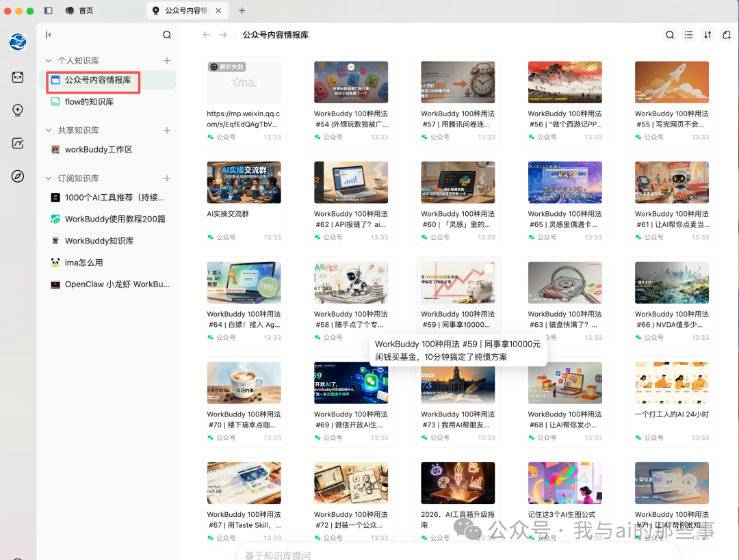
Task: Go forward with the right arrow
Action: (223, 35)
